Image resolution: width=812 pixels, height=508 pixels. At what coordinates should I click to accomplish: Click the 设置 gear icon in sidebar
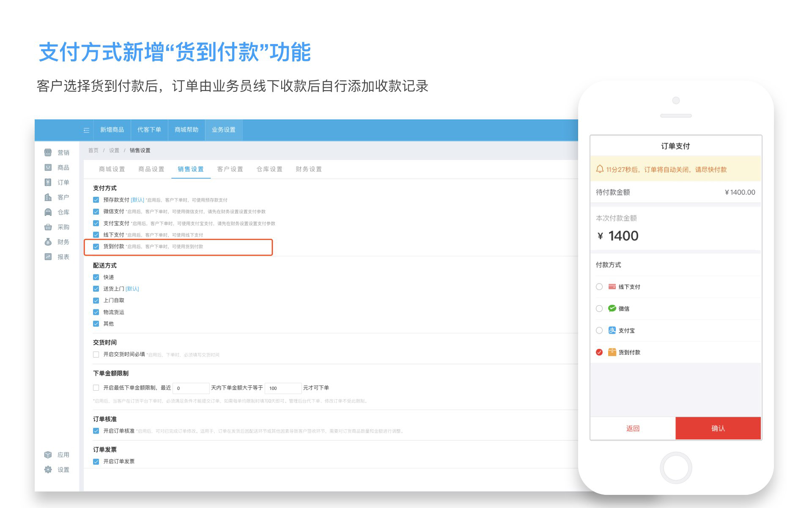click(48, 469)
